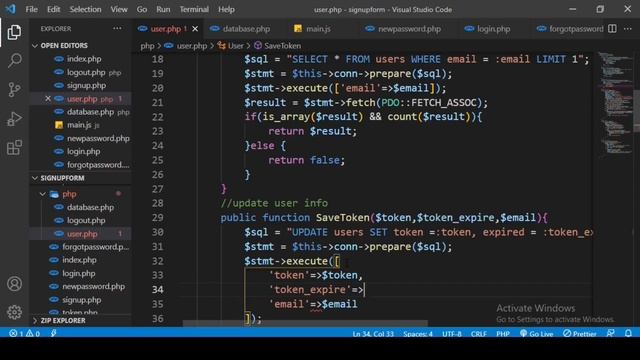Open the Extensions view
The width and height of the screenshot is (640, 360).
click(x=14, y=148)
